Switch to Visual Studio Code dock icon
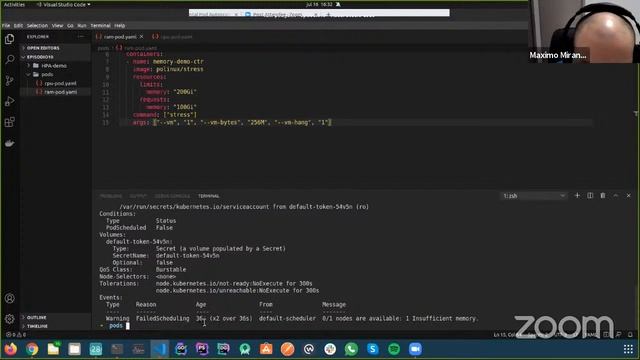Screen dimensions: 640x360 tap(160, 349)
